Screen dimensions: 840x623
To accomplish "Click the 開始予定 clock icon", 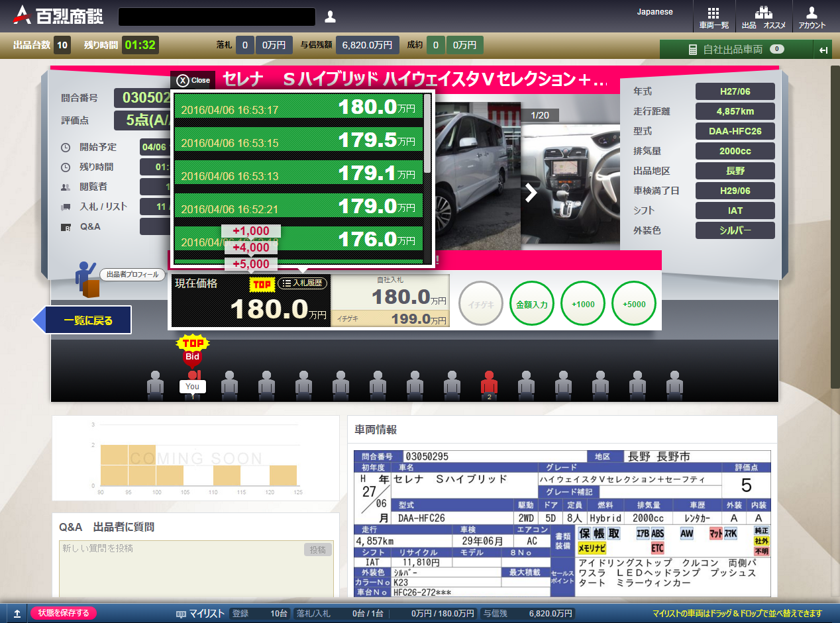I will tap(65, 148).
